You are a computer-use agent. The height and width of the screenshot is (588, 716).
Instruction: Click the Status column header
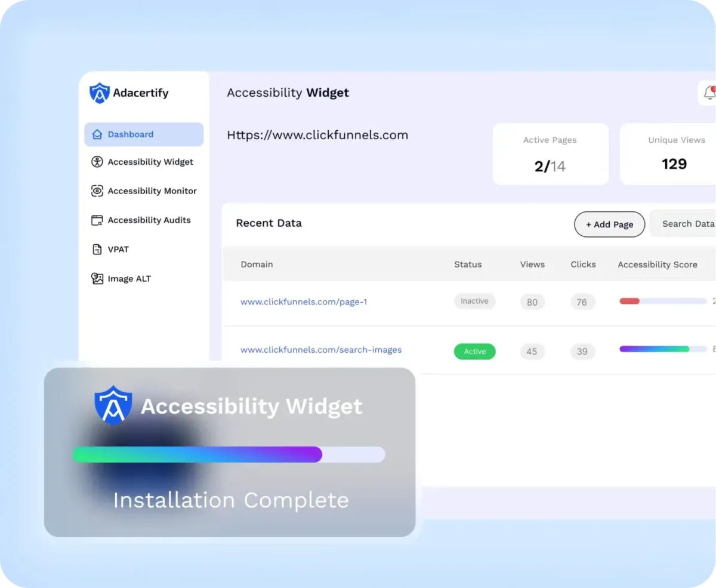[x=468, y=264]
